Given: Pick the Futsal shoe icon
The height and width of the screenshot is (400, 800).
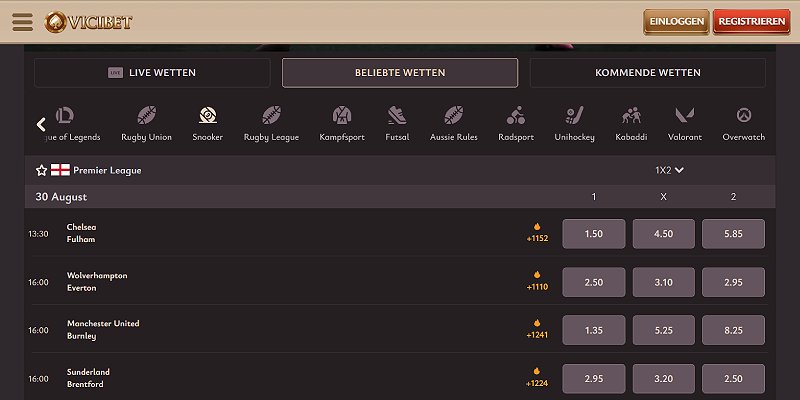Looking at the screenshot, I should (397, 114).
